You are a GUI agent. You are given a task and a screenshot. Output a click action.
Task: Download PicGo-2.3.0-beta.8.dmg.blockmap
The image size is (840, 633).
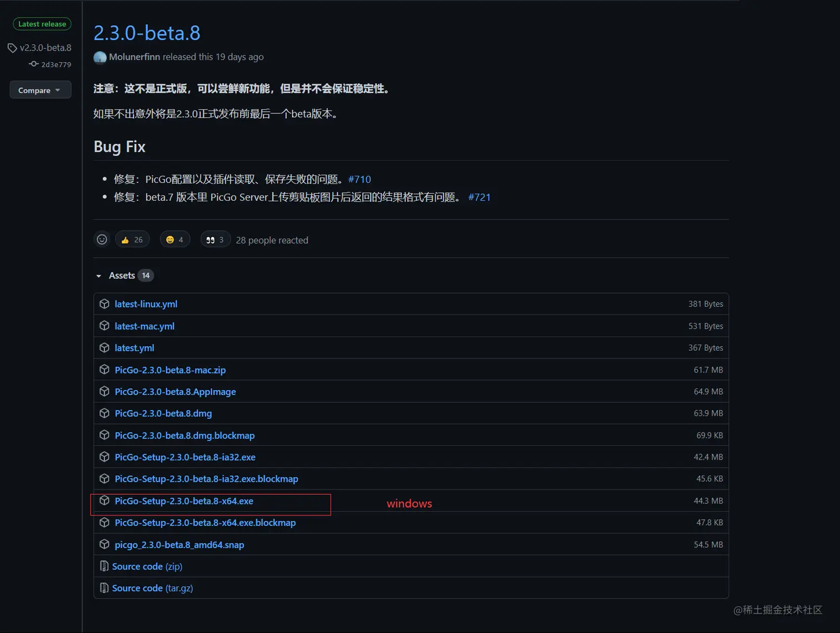184,436
